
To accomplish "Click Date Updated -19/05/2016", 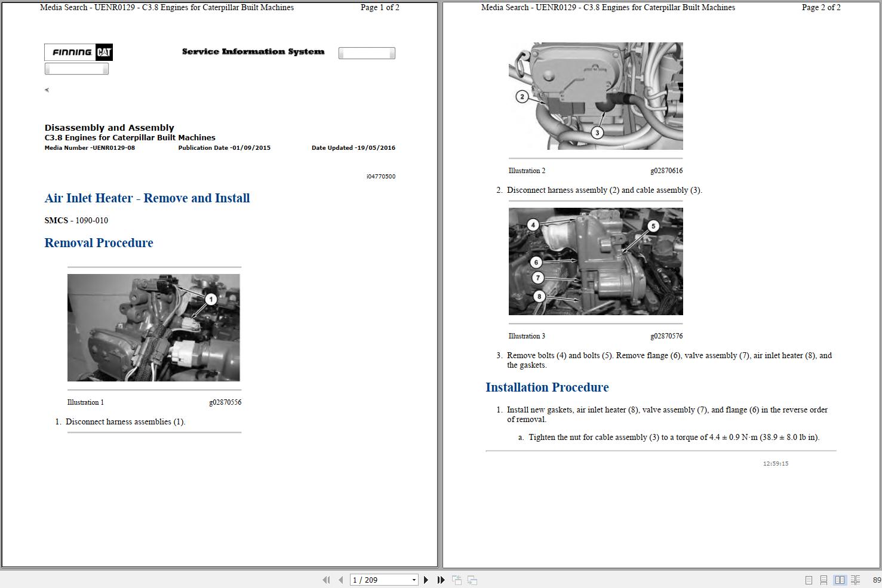I will [354, 148].
